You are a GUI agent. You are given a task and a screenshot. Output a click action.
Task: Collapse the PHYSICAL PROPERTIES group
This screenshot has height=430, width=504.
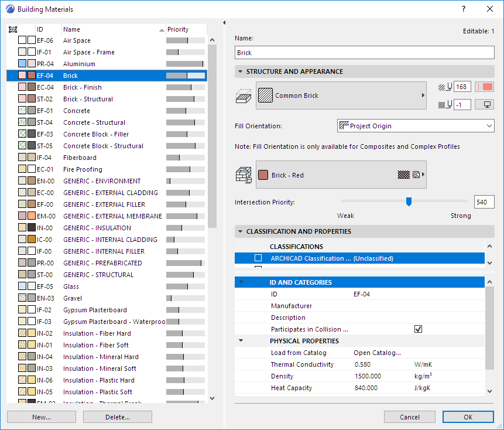(241, 340)
